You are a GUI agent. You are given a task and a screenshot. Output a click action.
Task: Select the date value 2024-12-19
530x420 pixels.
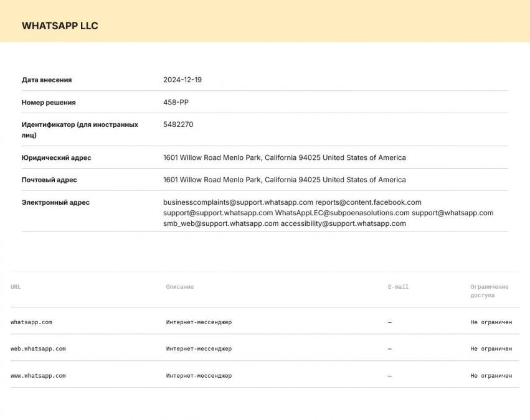coord(182,80)
